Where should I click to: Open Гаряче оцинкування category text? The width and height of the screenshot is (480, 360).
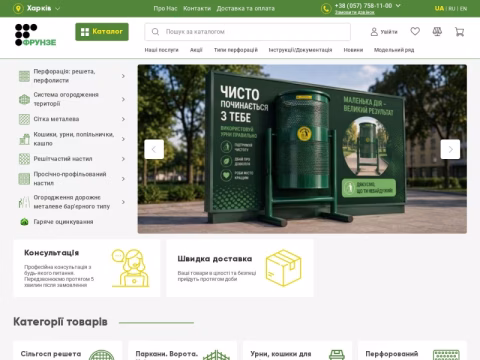coord(63,222)
